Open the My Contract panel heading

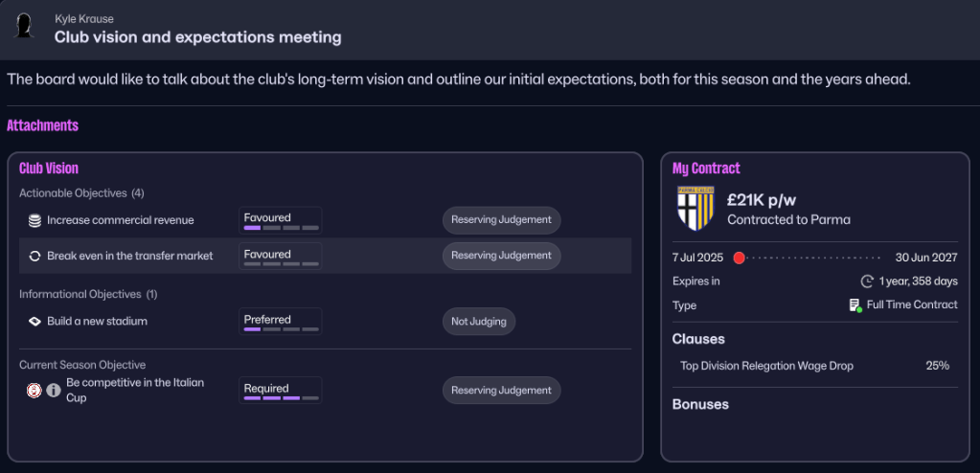click(x=706, y=169)
